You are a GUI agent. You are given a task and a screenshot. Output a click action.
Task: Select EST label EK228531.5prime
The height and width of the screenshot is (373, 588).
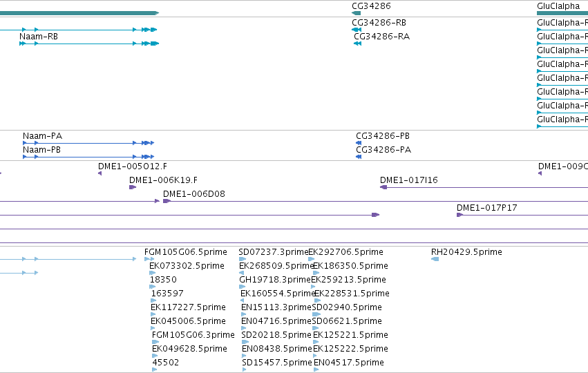pos(352,294)
